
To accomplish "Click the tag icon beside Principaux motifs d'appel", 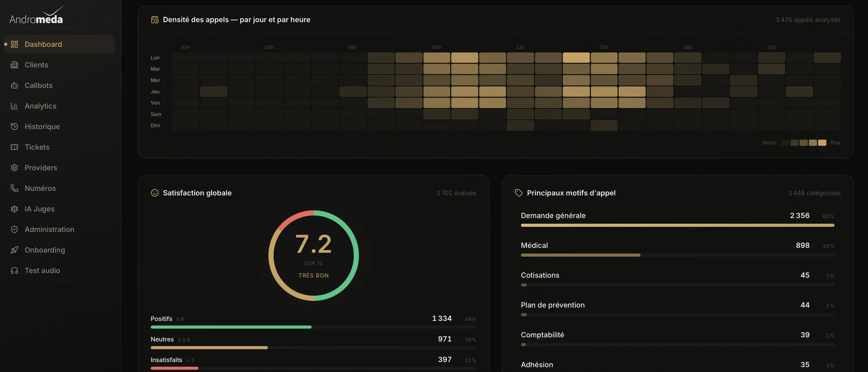I will [x=519, y=193].
